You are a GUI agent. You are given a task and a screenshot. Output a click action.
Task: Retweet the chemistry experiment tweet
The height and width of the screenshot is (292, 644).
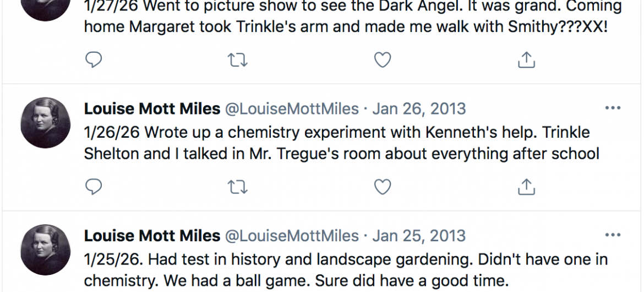(x=238, y=187)
